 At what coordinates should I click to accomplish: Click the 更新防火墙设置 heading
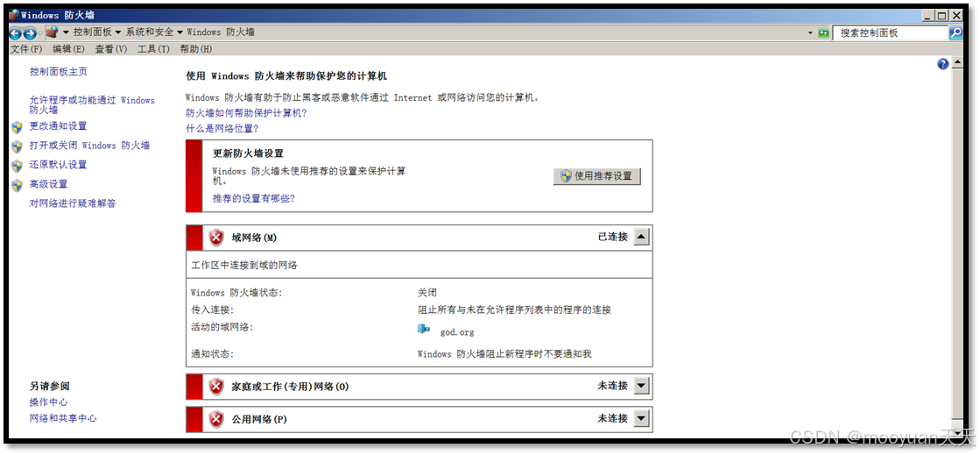pos(248,153)
